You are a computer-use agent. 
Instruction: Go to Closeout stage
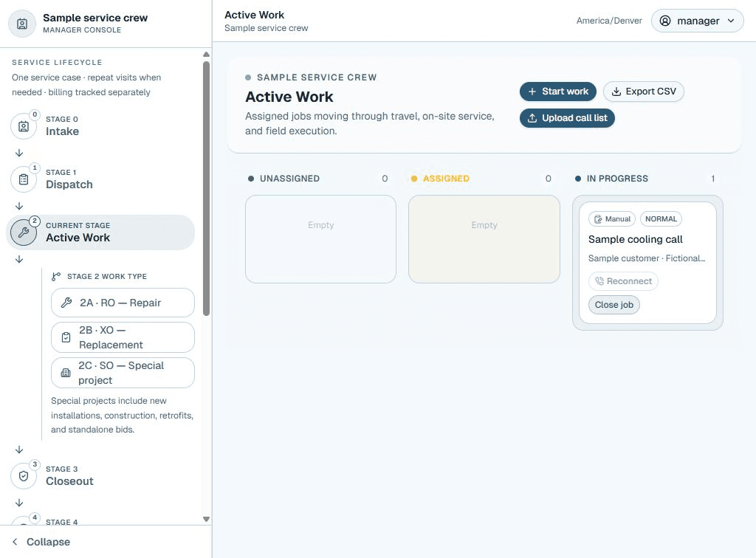tap(102, 476)
